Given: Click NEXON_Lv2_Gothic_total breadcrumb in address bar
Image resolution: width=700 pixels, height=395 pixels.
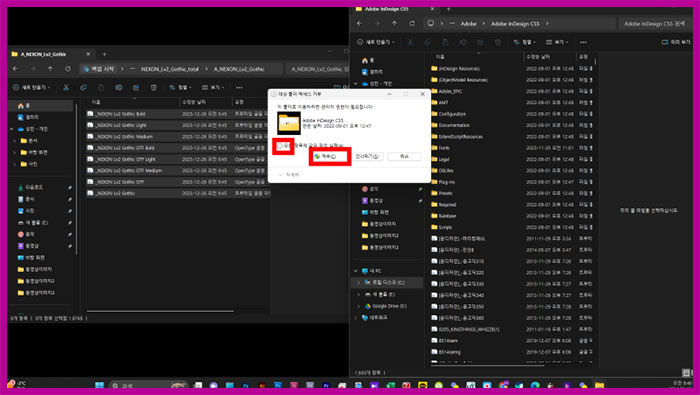Looking at the screenshot, I should 170,69.
